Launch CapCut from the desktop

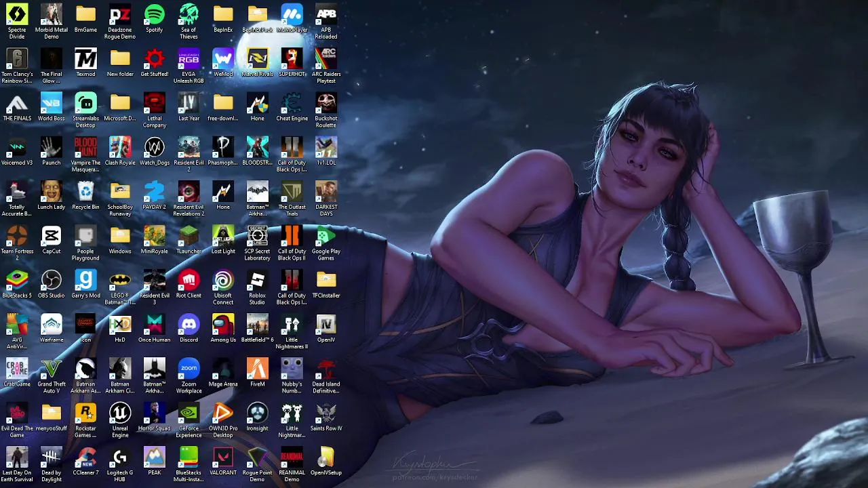pyautogui.click(x=52, y=236)
